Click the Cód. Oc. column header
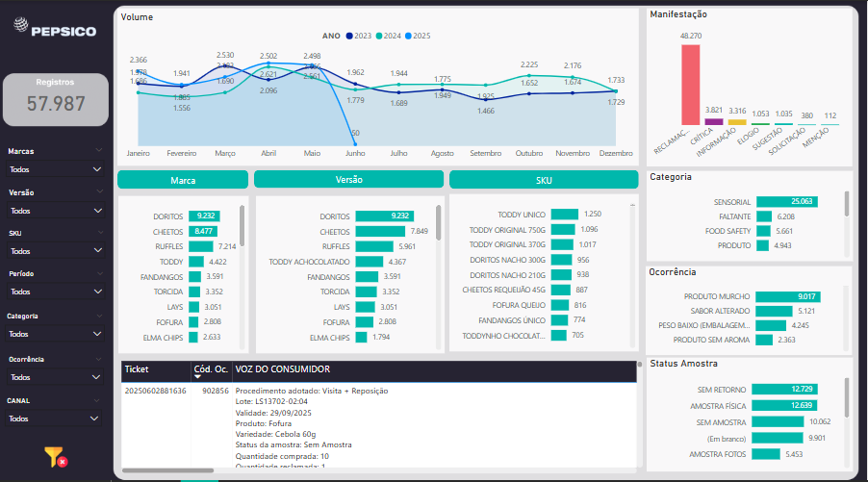The width and height of the screenshot is (868, 482). (211, 369)
